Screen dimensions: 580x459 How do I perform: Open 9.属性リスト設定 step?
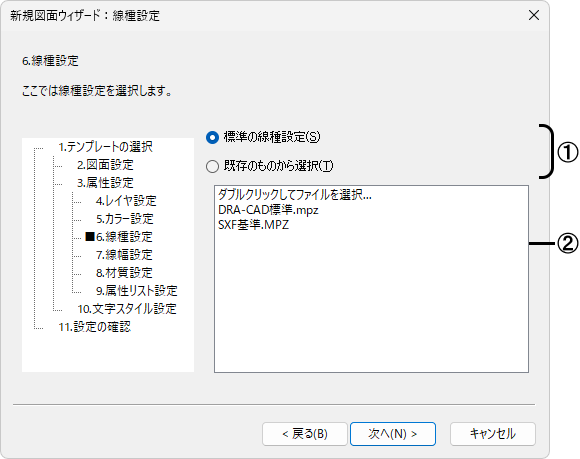point(136,291)
